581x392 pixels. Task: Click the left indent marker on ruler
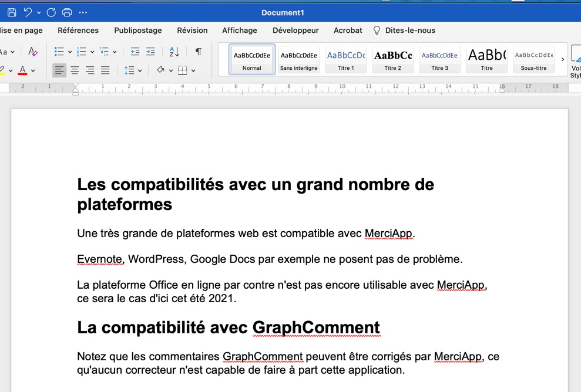76,94
